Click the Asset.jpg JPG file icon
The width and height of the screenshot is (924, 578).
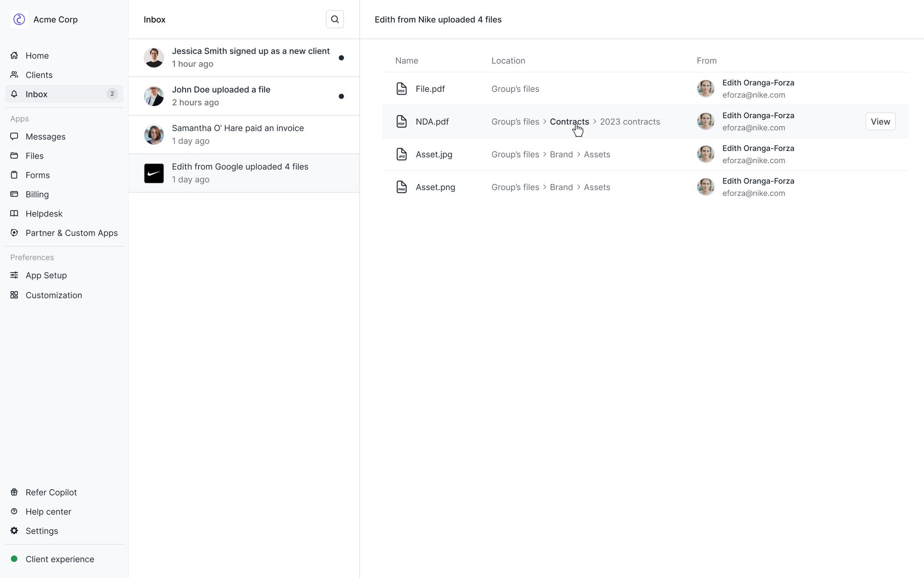click(x=401, y=154)
